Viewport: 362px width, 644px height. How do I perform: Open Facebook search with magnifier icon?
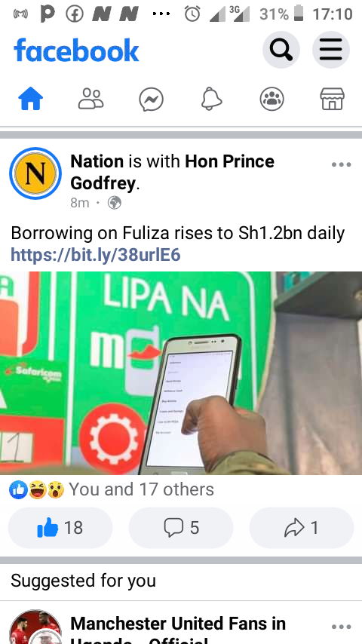pos(281,50)
